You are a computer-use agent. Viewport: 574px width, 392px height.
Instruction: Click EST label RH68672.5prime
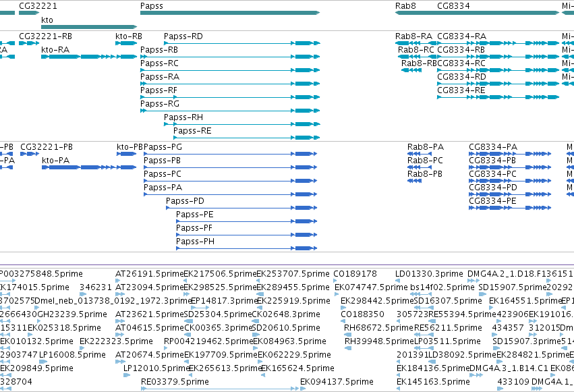point(378,328)
